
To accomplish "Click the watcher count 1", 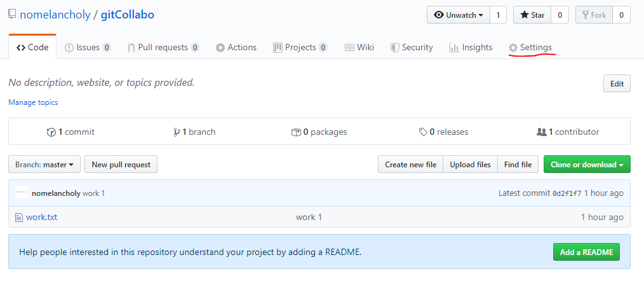I will (498, 15).
